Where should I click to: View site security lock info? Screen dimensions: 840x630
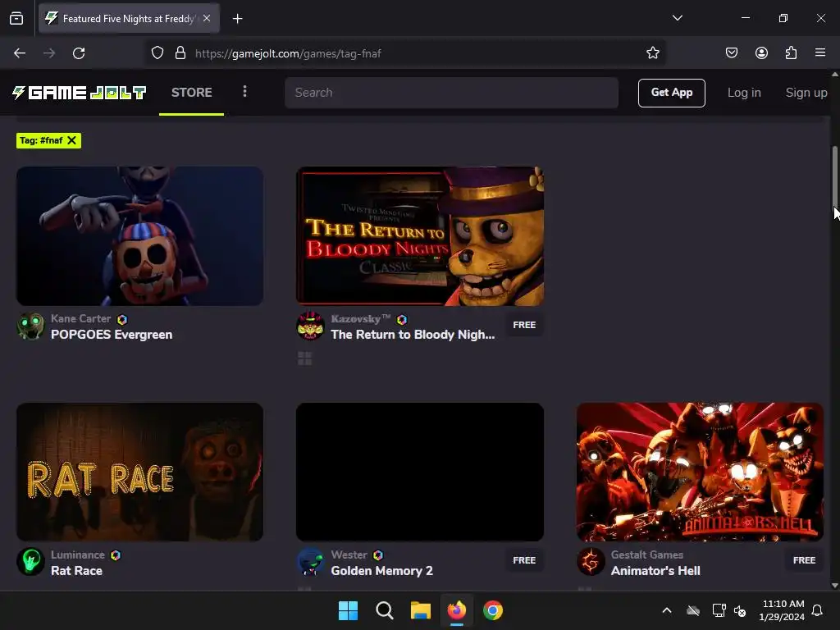(180, 53)
